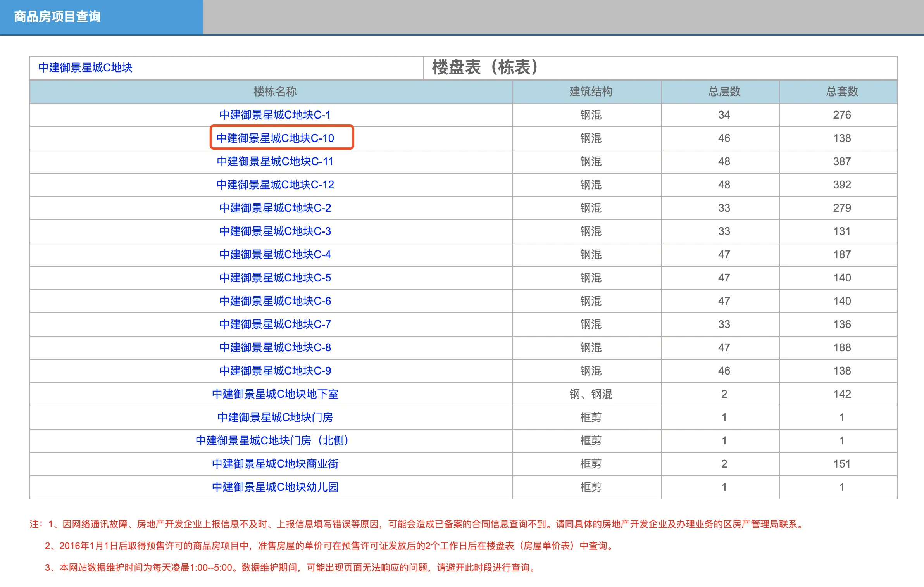Select the 中建御景星城C地块C-3 link
This screenshot has height=587, width=924.
click(275, 231)
